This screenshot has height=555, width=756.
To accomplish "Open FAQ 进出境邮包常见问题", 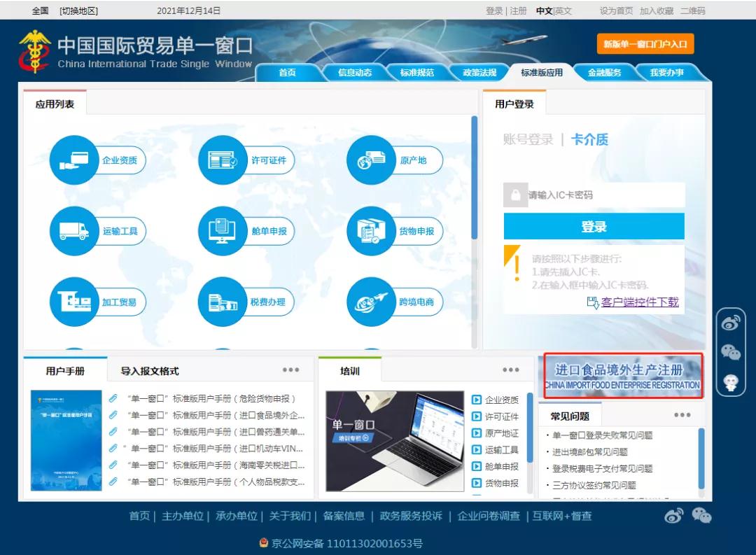I will point(590,452).
